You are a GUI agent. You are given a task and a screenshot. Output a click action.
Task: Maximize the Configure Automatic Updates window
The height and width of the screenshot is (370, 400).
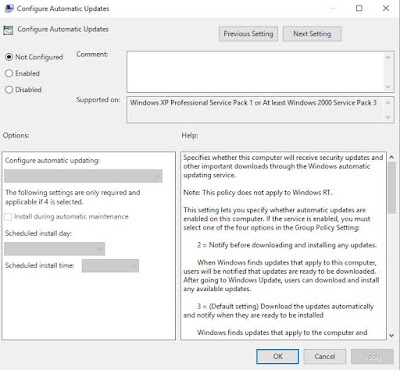[x=359, y=8]
